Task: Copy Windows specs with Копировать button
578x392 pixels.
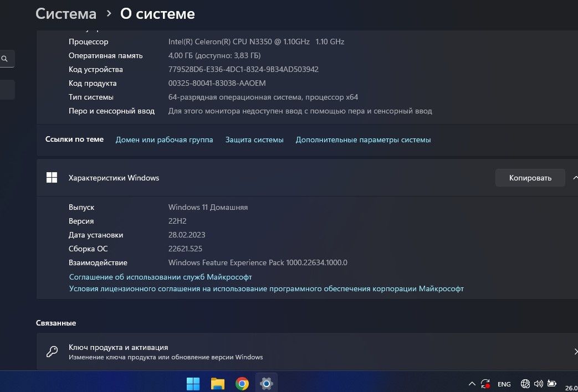Action: click(x=530, y=178)
